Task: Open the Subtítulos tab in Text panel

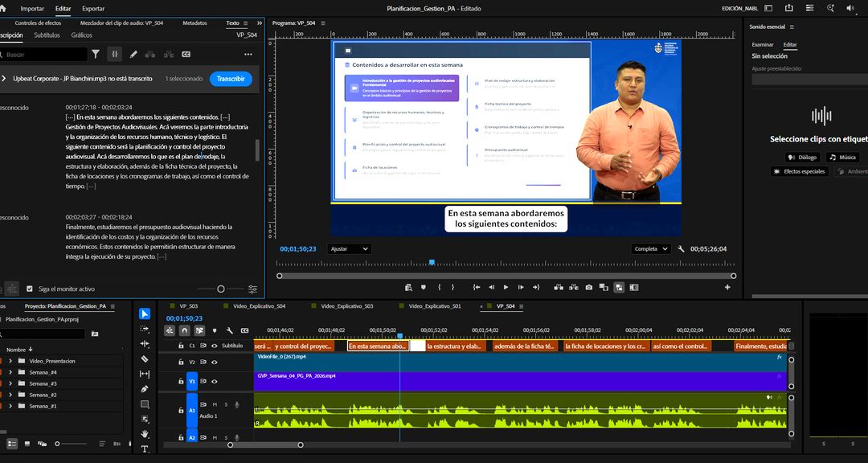Action: [x=47, y=35]
